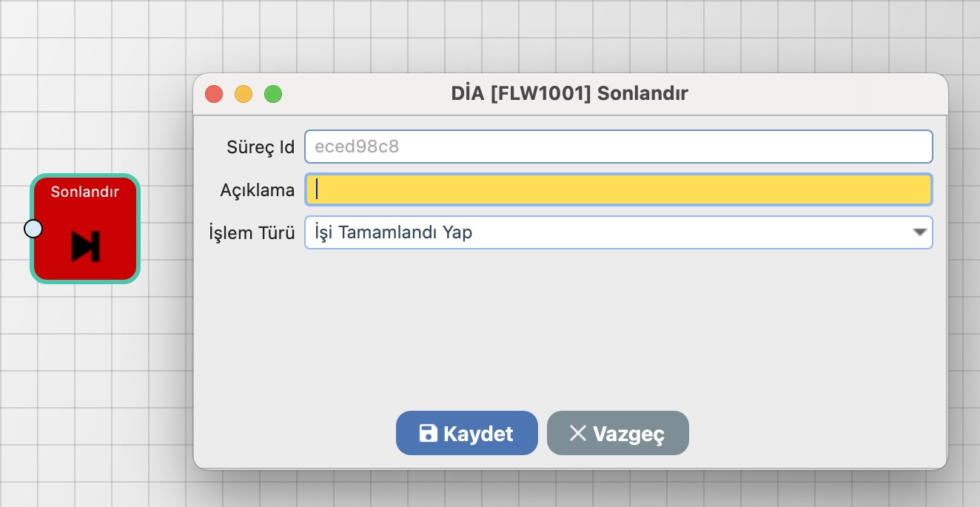
Task: Click the dialog title DİA [FLW1001] Sonlandır
Action: tap(570, 94)
